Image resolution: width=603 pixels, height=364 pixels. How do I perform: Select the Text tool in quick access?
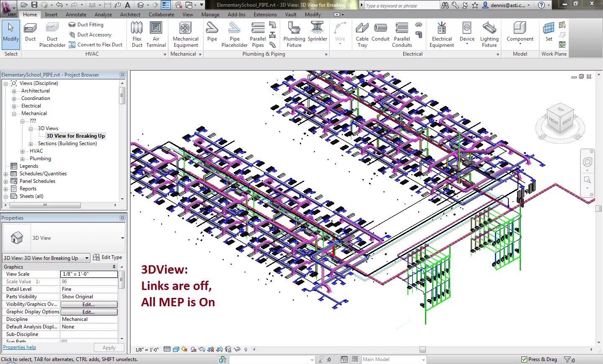coord(128,5)
